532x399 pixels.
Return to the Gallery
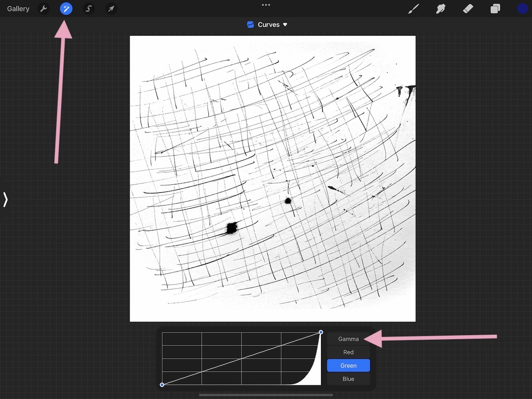[18, 9]
